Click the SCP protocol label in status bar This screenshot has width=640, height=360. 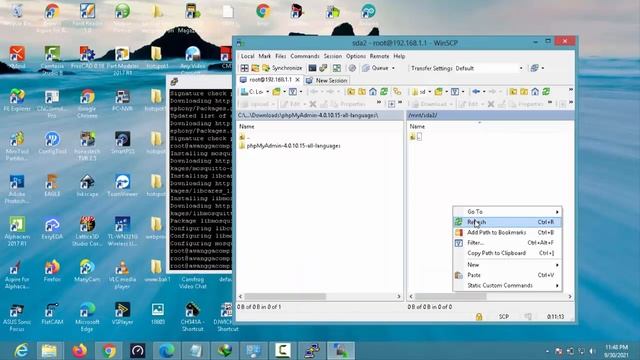click(x=504, y=317)
